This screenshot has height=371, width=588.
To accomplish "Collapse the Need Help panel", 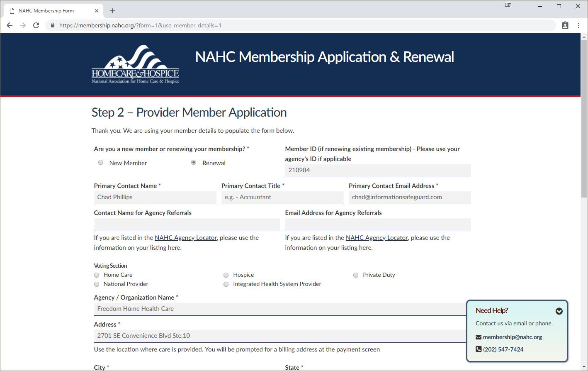I will click(559, 311).
